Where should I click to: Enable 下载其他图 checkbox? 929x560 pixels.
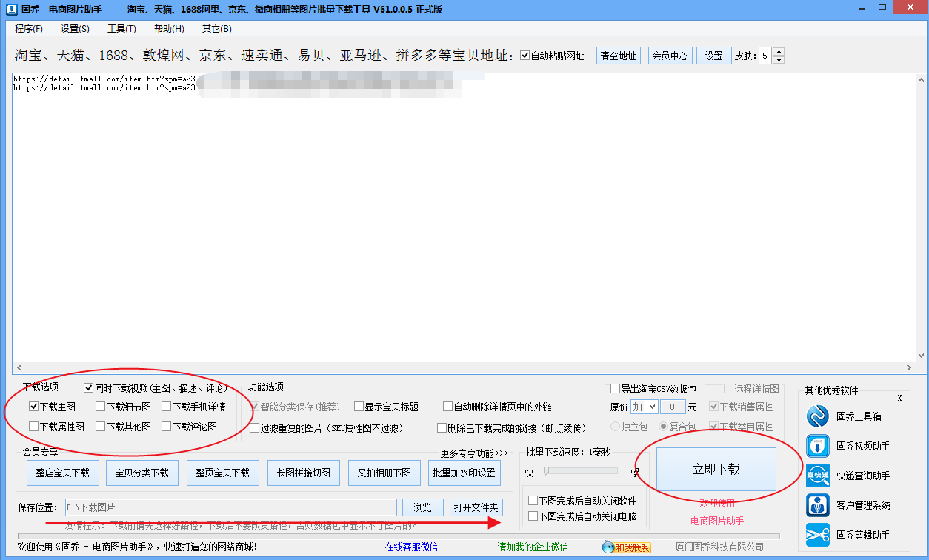point(100,427)
